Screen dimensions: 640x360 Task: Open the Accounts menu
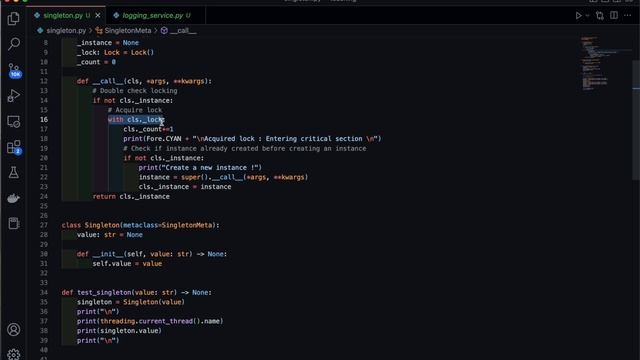(13, 329)
